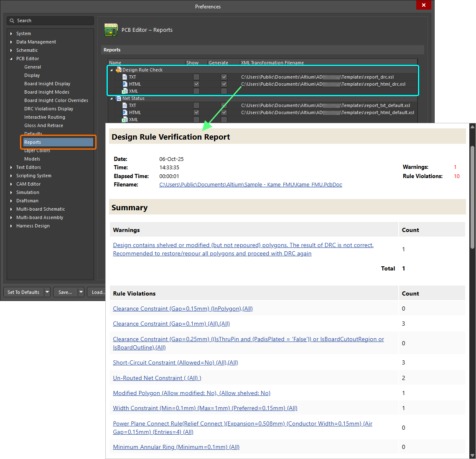Click the XML file icon under Net Status
Viewport: 476px width, 459px height.
coord(125,119)
